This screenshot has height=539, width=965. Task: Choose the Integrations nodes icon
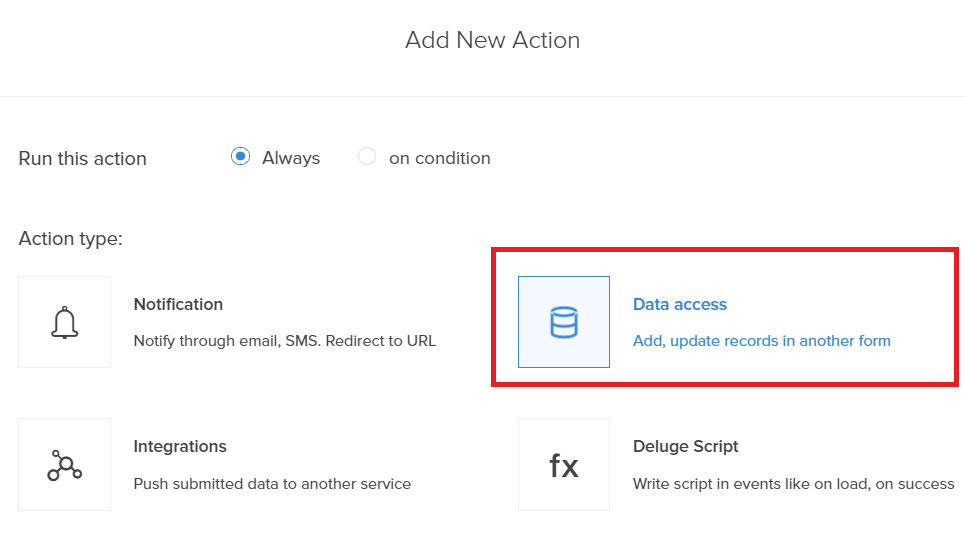pos(64,465)
